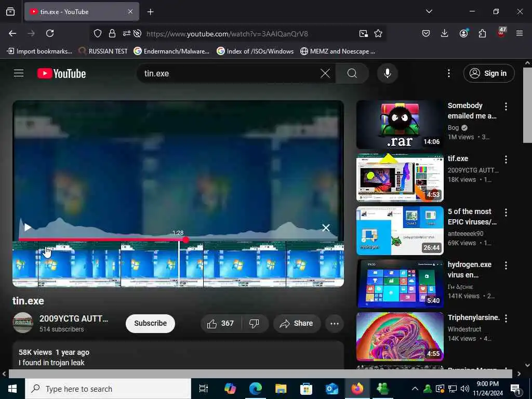The width and height of the screenshot is (532, 399).
Task: Open the Firefox View tab list icon
Action: pyautogui.click(x=10, y=11)
